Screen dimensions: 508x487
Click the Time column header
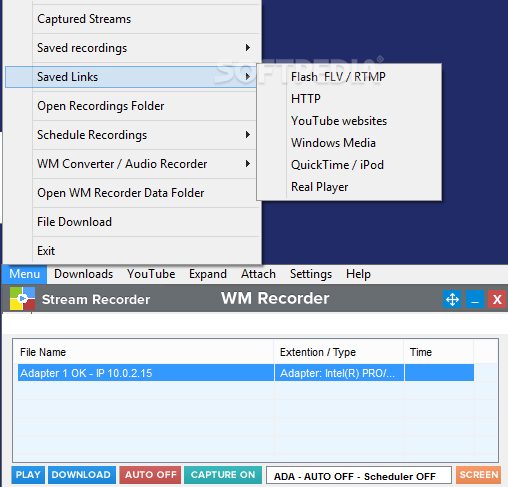(x=439, y=352)
